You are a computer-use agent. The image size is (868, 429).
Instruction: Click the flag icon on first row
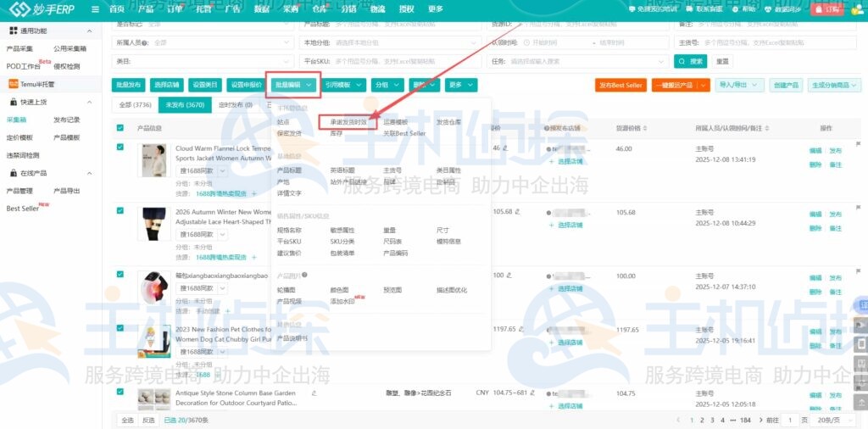click(859, 144)
